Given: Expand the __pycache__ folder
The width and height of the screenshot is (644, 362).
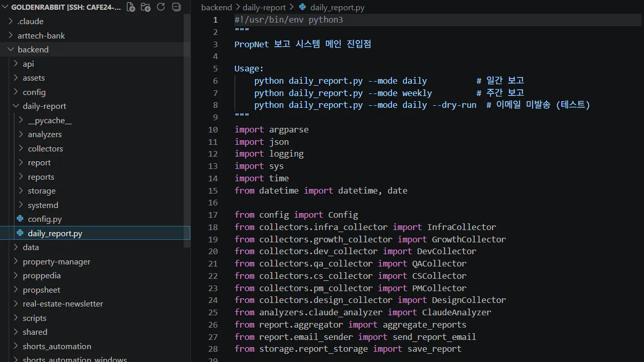Looking at the screenshot, I should click(21, 120).
